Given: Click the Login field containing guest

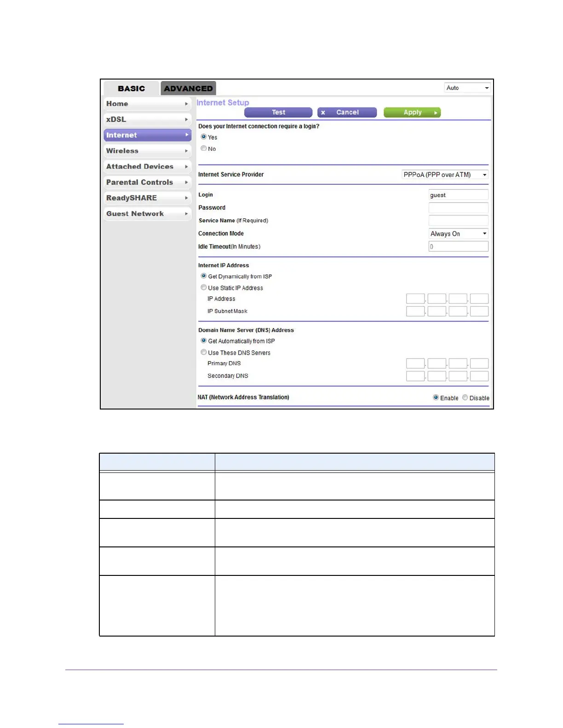Looking at the screenshot, I should [x=458, y=195].
